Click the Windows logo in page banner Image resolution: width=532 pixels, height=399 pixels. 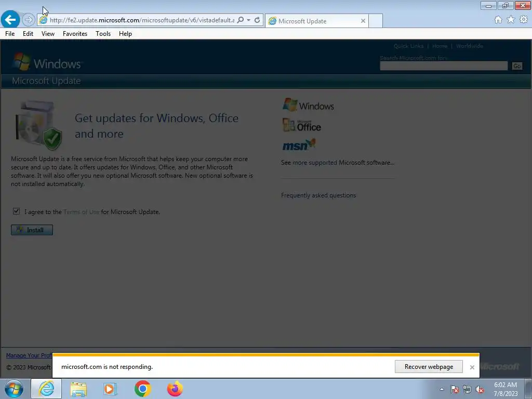coord(47,62)
